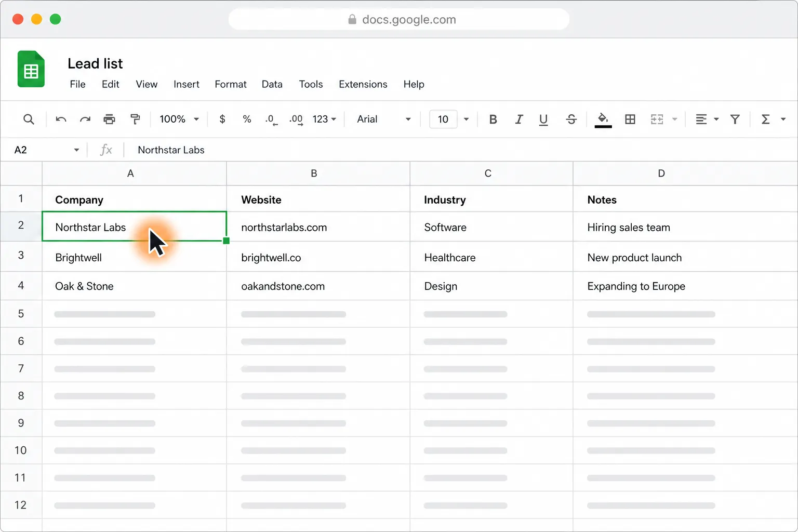The height and width of the screenshot is (532, 798).
Task: Merge cells with the merge icon
Action: (657, 119)
